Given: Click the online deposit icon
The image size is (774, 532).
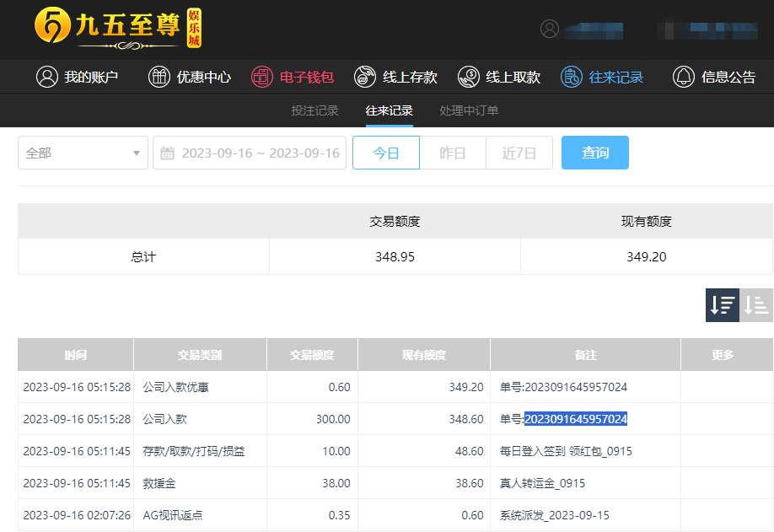Looking at the screenshot, I should 365,77.
